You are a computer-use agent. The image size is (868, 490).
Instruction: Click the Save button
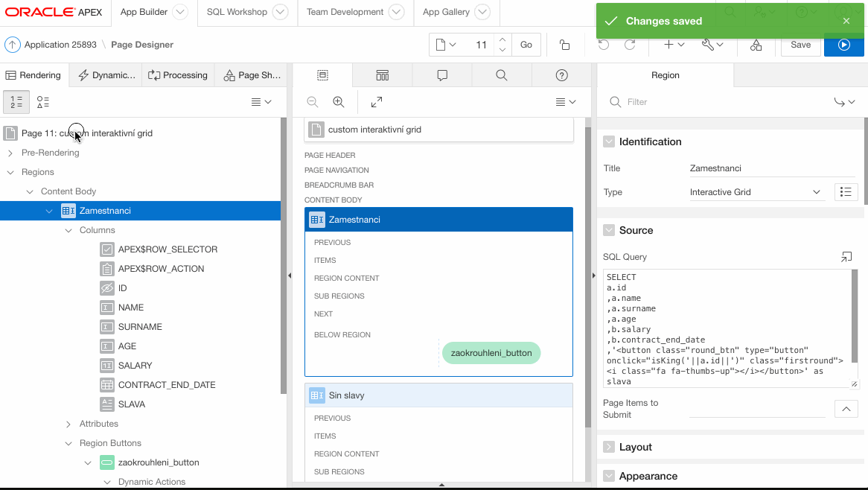(x=800, y=45)
